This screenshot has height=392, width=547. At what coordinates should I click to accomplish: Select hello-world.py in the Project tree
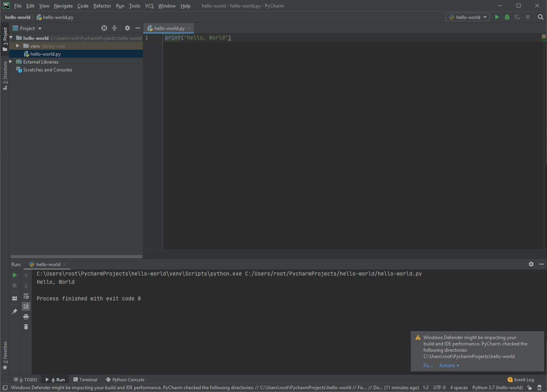point(45,54)
